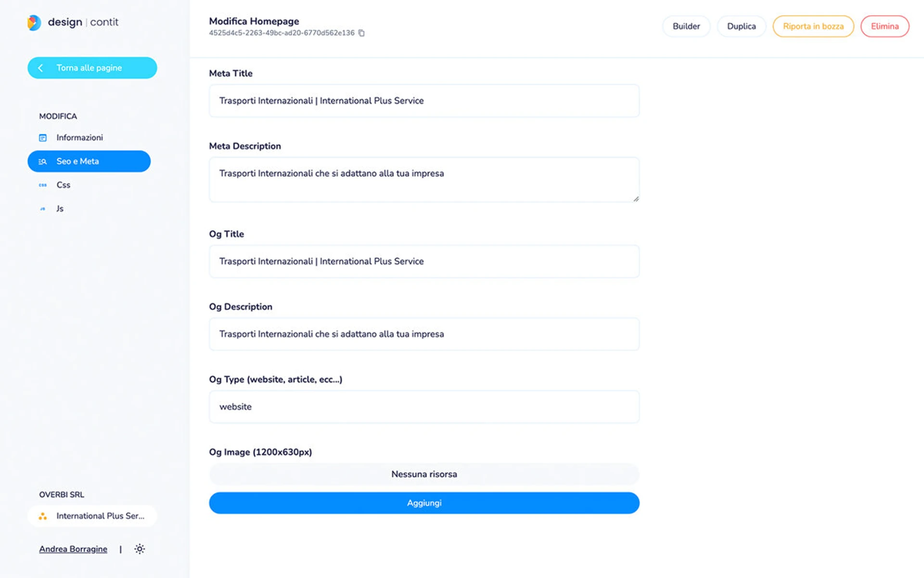Screen dimensions: 924x578
Task: Focus the Meta Title input field
Action: [424, 101]
